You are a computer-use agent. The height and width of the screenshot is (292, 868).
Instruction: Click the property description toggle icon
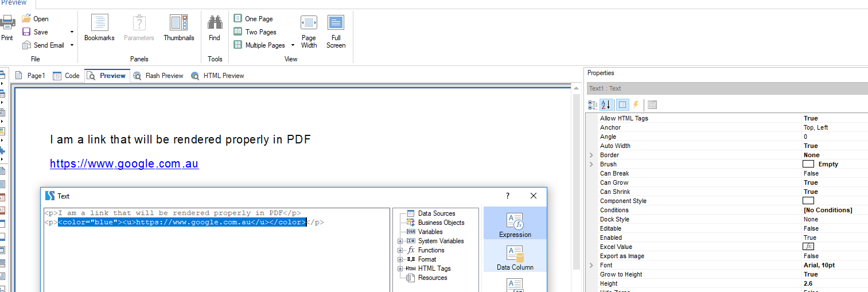coord(652,105)
